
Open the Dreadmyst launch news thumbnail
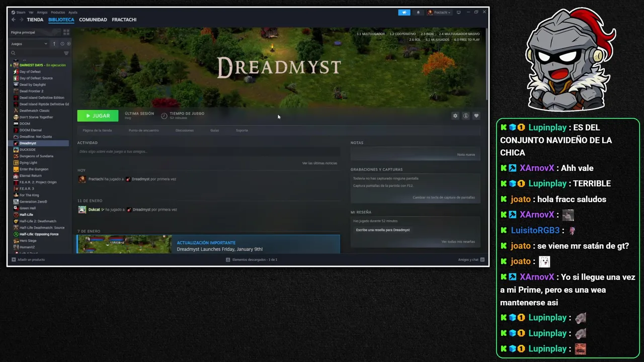(124, 244)
